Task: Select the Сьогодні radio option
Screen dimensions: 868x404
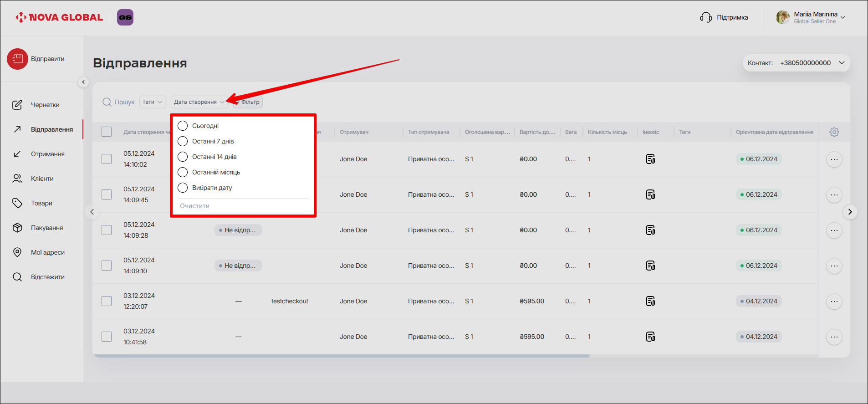Action: (183, 126)
